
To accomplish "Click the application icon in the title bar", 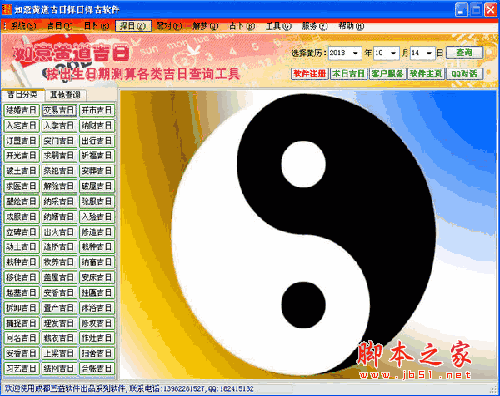I will click(x=7, y=9).
